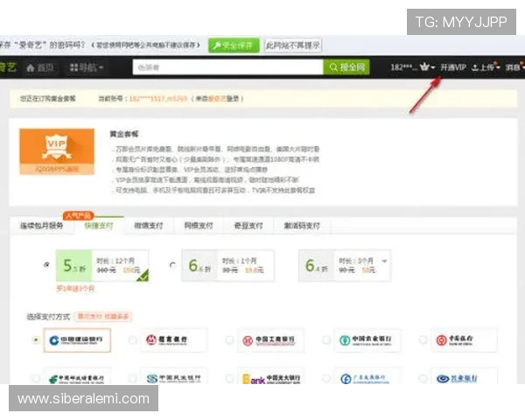Choose the 兴业银行 bank logo
Image resolution: width=525 pixels, height=420 pixels.
464,376
